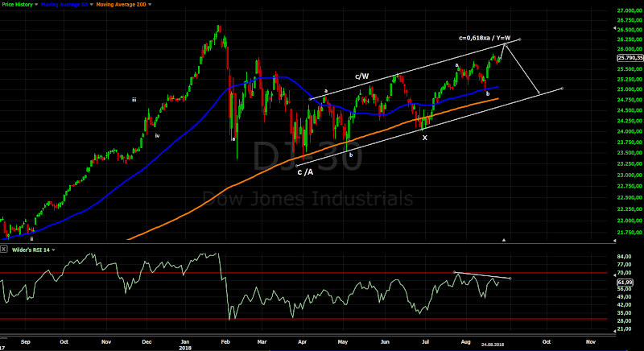This screenshot has height=351, width=644.
Task: Click the Price History legend label
Action: (x=17, y=5)
